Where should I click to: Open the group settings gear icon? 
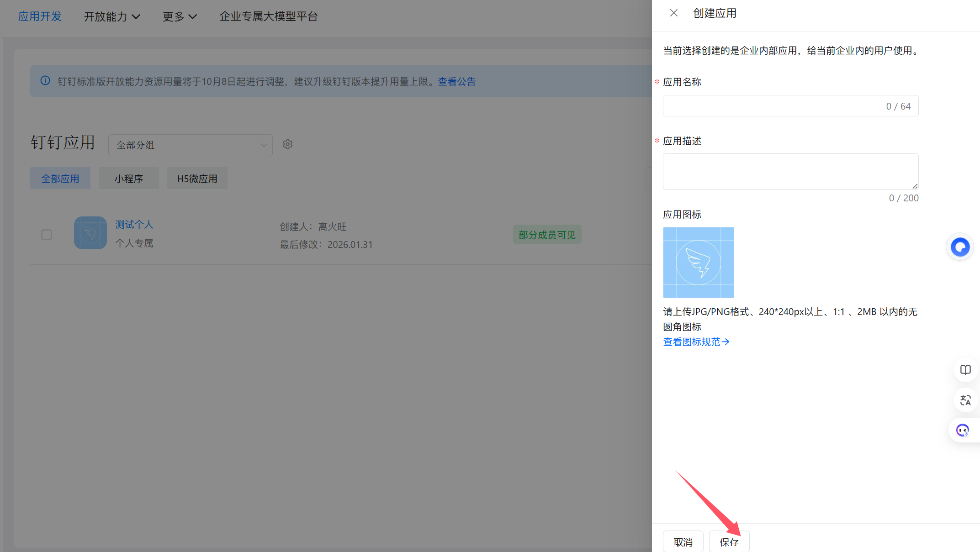tap(288, 144)
